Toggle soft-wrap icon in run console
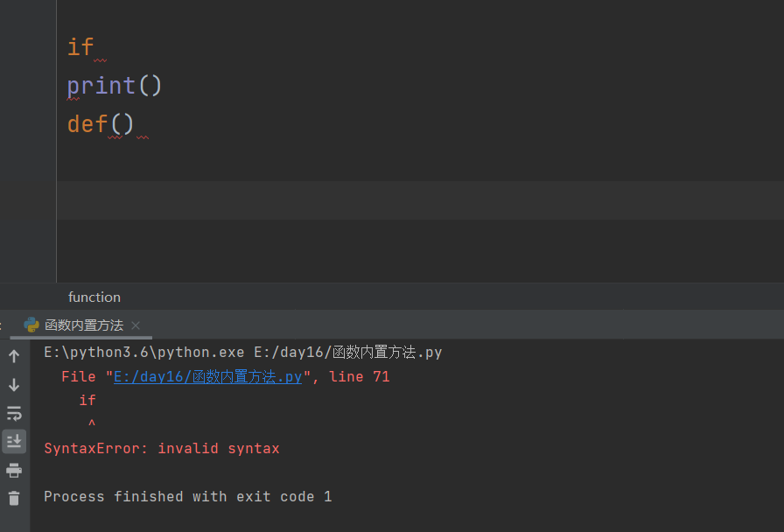This screenshot has height=532, width=784. pos(14,413)
